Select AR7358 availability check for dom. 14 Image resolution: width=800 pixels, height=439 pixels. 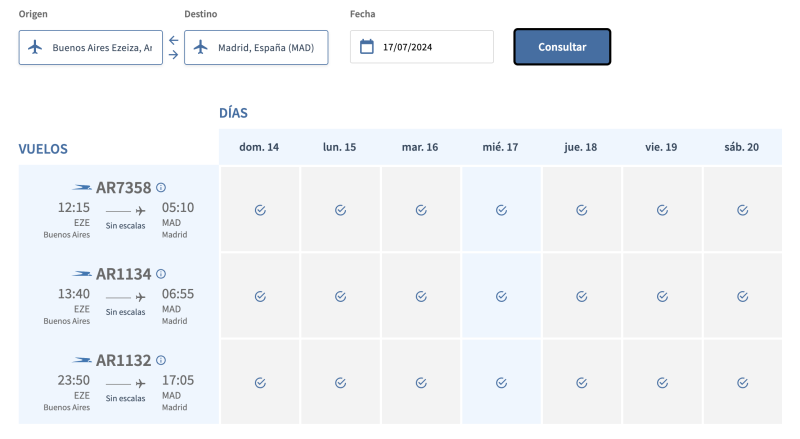point(259,210)
